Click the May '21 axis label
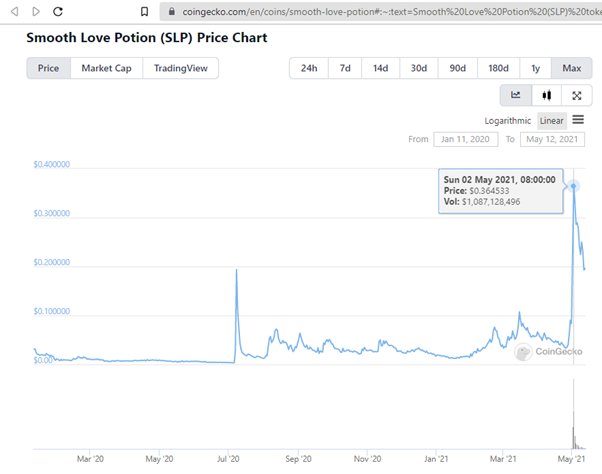The image size is (602, 474). 571,459
